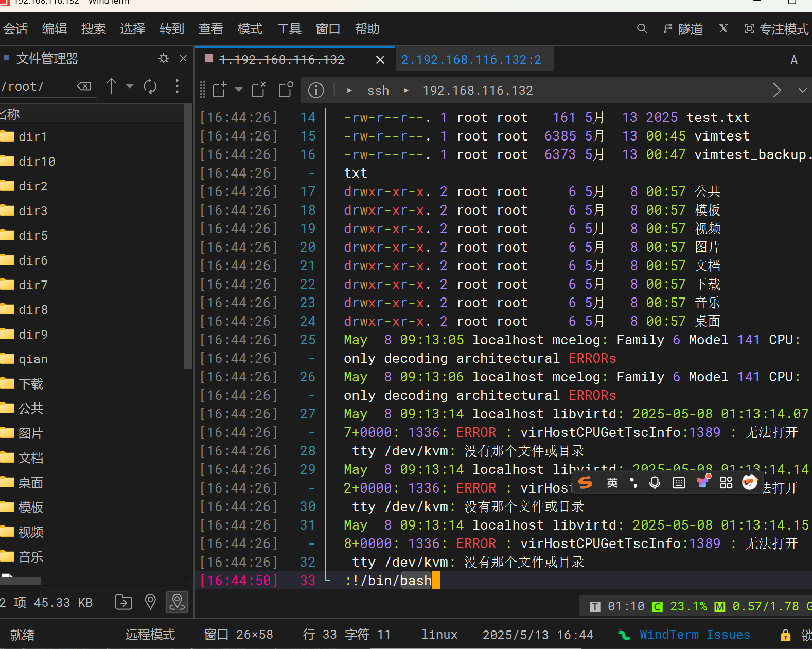Click the 名称 column header
Screen dimensions: 812x649
point(92,114)
